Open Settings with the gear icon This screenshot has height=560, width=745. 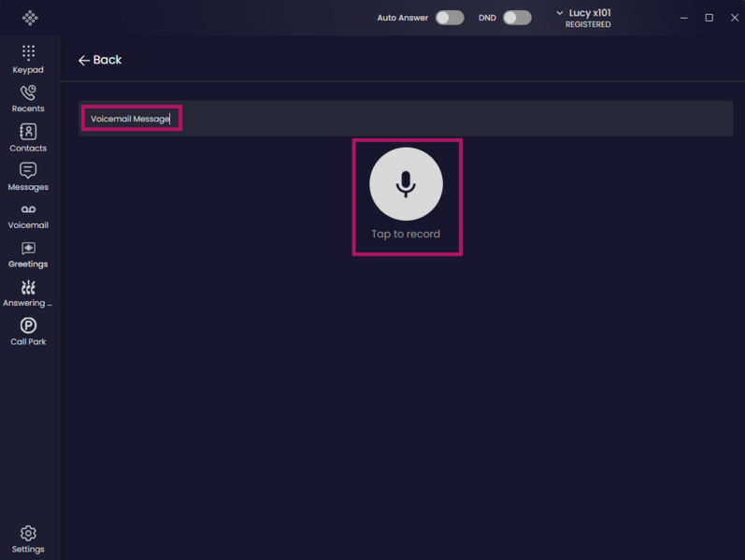pos(28,539)
